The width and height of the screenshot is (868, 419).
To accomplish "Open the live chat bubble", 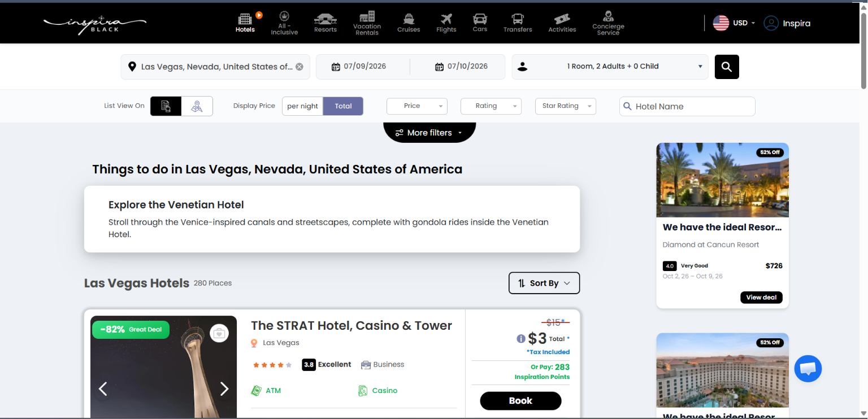I will click(808, 369).
